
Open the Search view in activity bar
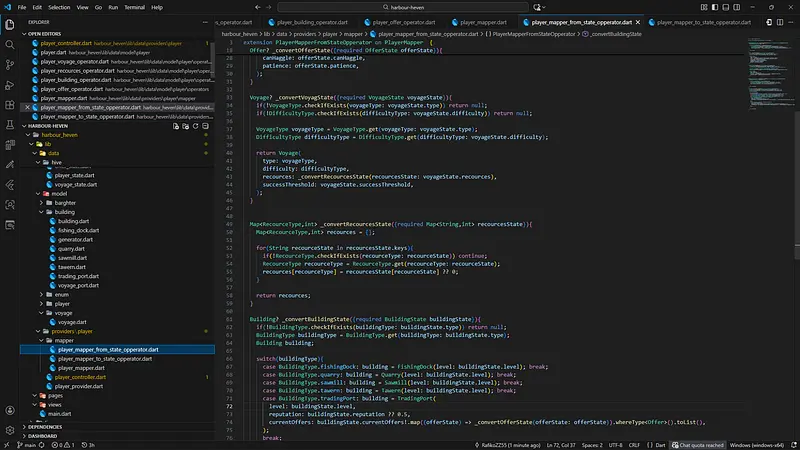tap(9, 44)
